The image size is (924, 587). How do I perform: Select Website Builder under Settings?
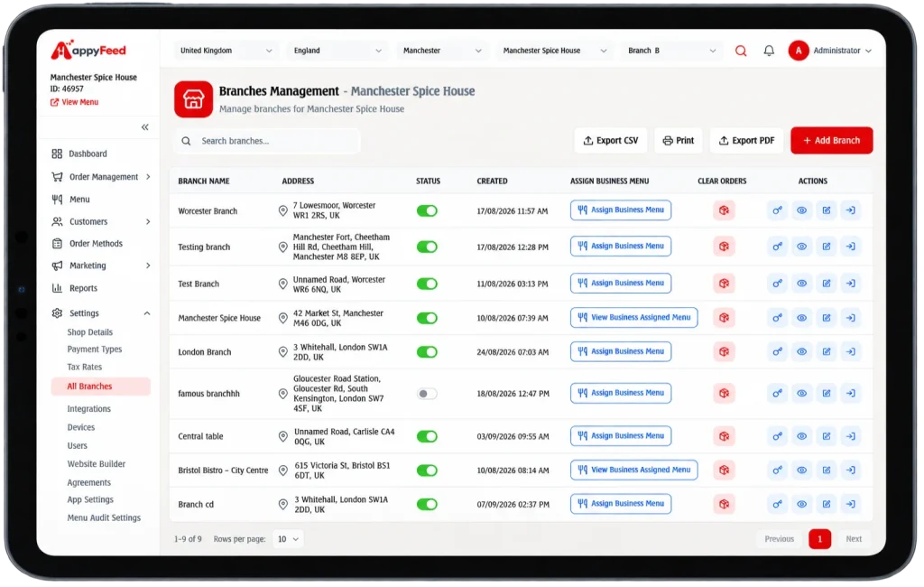96,464
